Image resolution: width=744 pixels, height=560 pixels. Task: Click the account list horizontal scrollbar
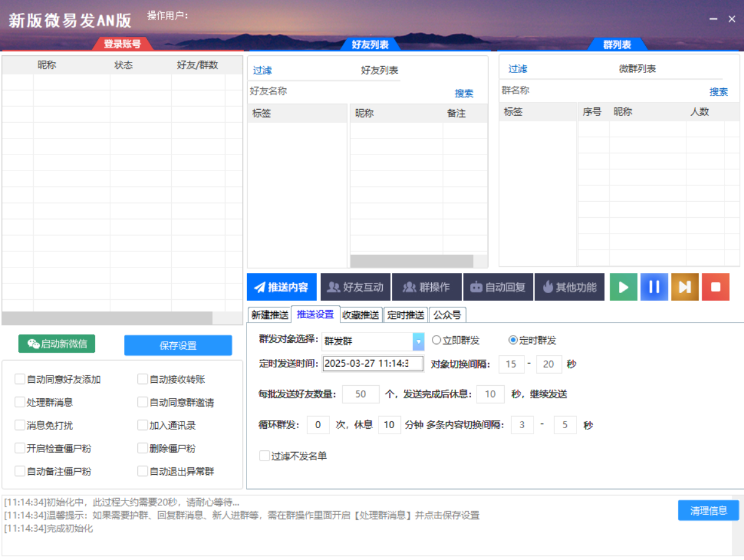(x=107, y=318)
